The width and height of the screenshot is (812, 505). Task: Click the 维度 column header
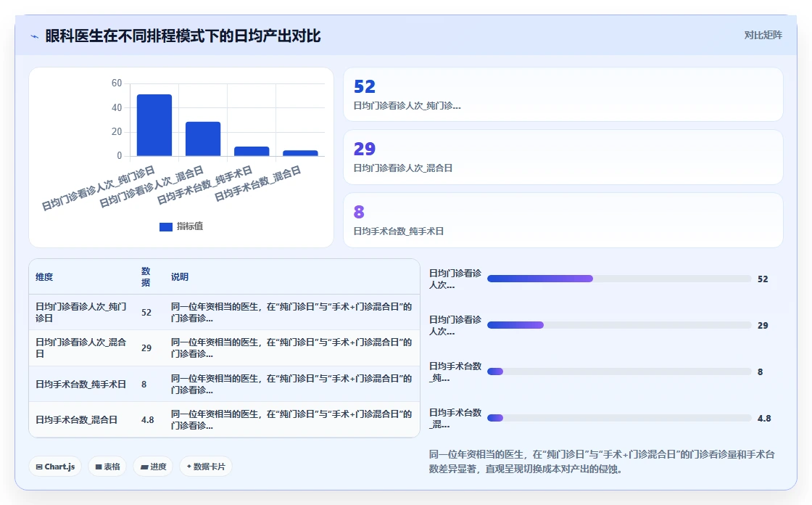(x=44, y=277)
